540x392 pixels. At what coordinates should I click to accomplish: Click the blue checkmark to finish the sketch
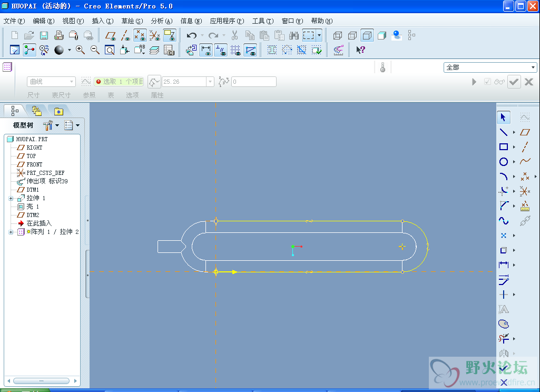tap(504, 368)
